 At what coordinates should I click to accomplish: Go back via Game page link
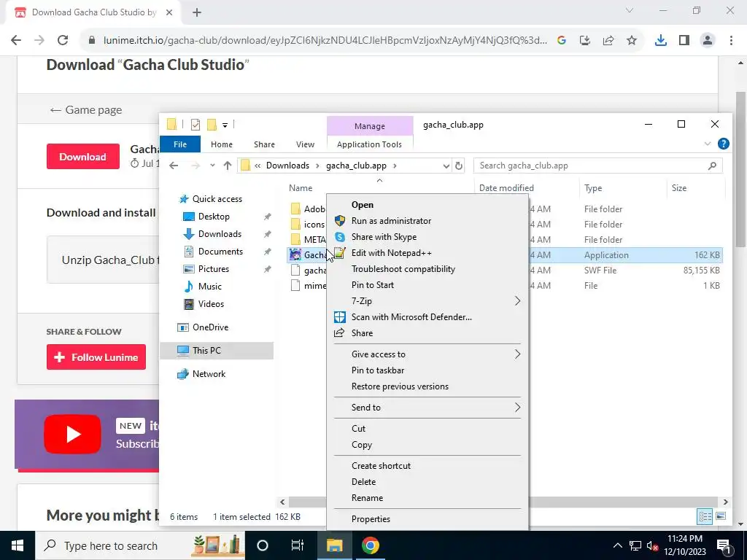click(86, 110)
